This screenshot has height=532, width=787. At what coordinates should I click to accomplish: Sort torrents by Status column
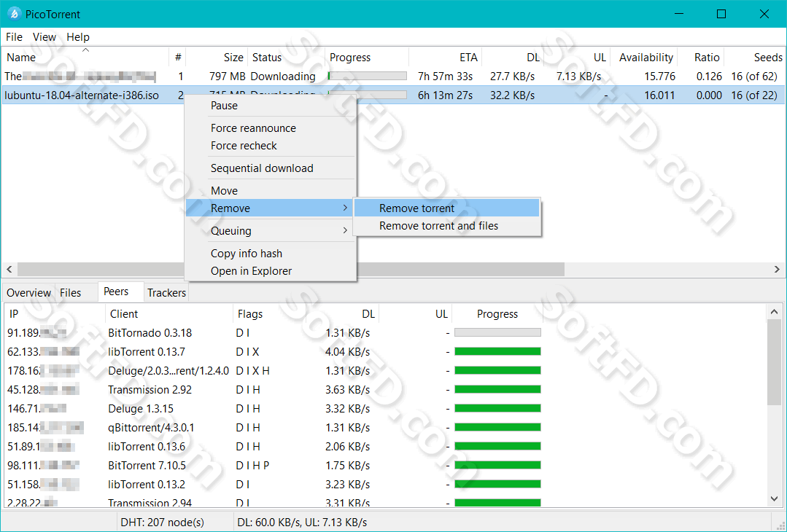286,58
